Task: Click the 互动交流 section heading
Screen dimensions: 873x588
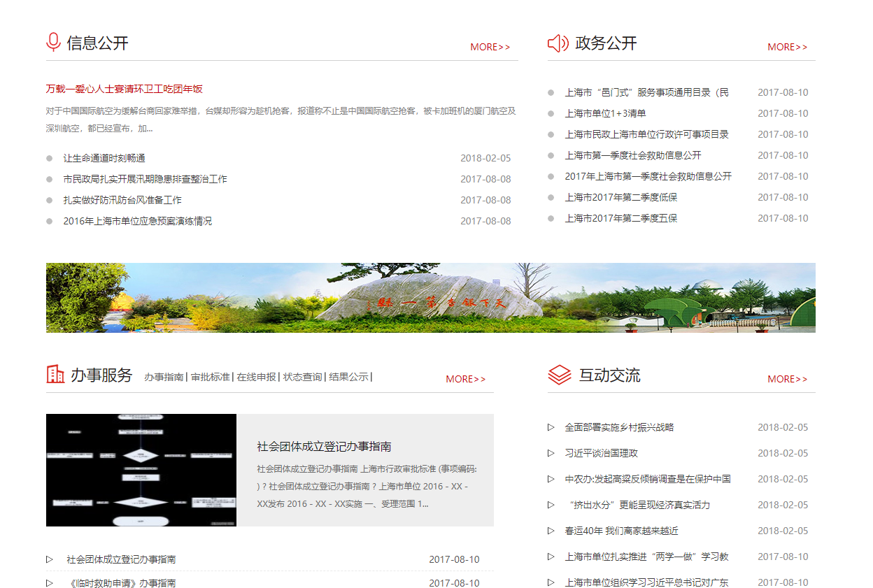Action: coord(609,375)
